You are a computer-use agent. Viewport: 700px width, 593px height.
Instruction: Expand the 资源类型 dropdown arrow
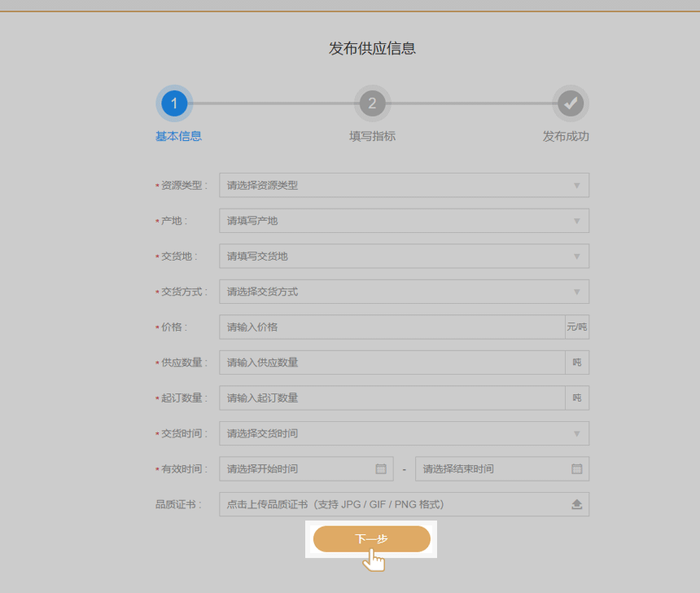coord(576,186)
